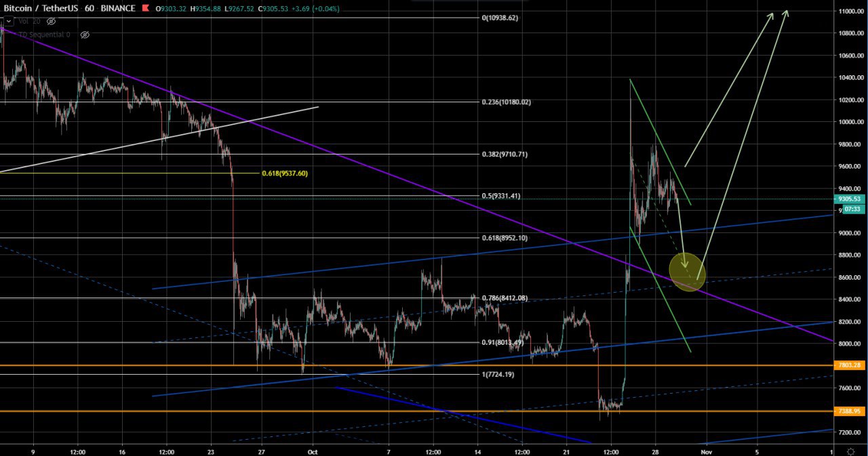Click 11000.00 on the price axis
Screen dimensions: 868x456
(x=852, y=12)
